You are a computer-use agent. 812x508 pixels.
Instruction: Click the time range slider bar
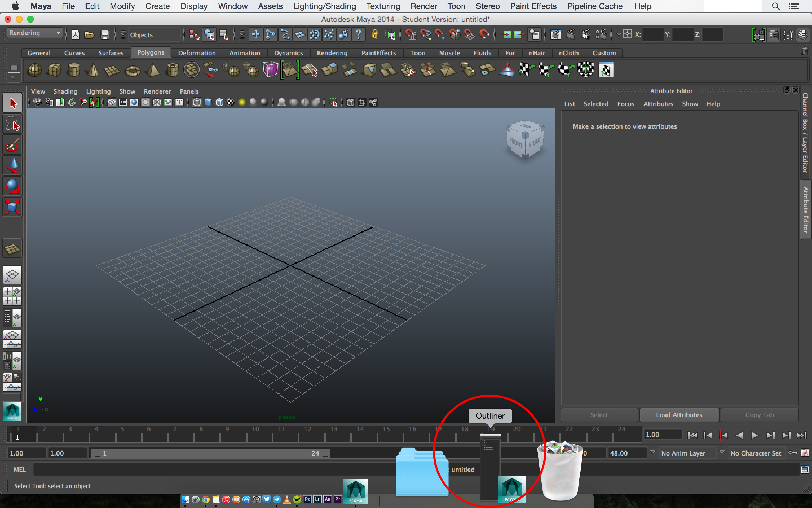tap(210, 453)
